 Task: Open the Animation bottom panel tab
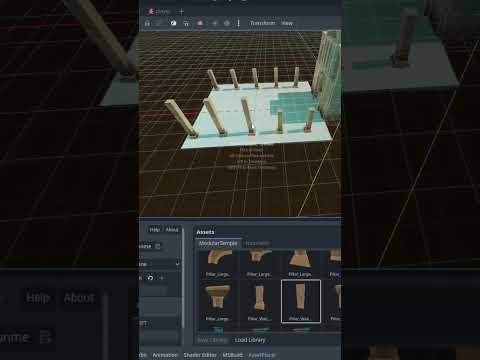point(165,355)
